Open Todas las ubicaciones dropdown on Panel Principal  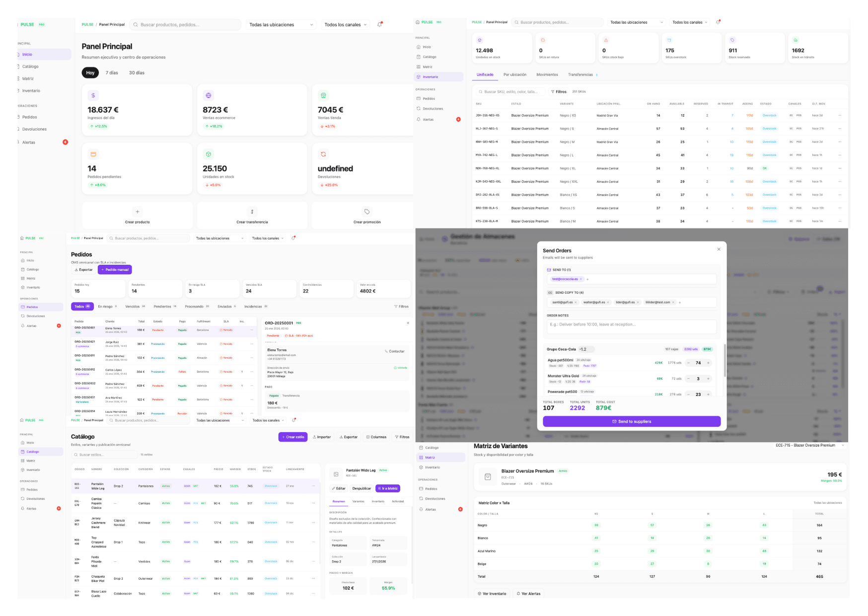point(281,24)
